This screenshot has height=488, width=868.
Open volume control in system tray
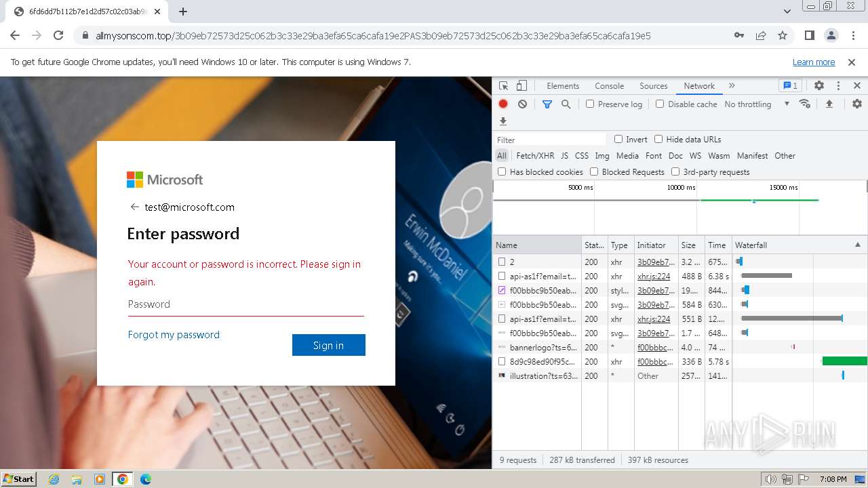point(771,479)
